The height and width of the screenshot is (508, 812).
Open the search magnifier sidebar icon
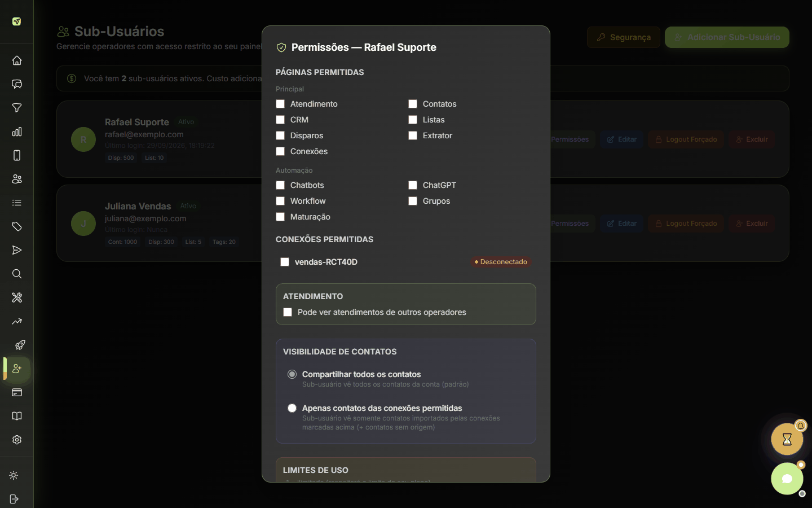coord(17,274)
